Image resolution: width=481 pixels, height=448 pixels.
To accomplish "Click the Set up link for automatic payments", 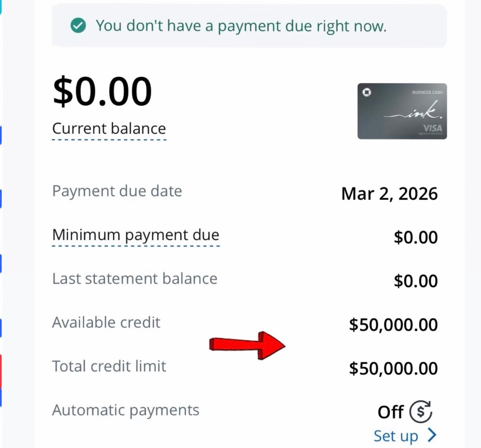I will pyautogui.click(x=396, y=436).
